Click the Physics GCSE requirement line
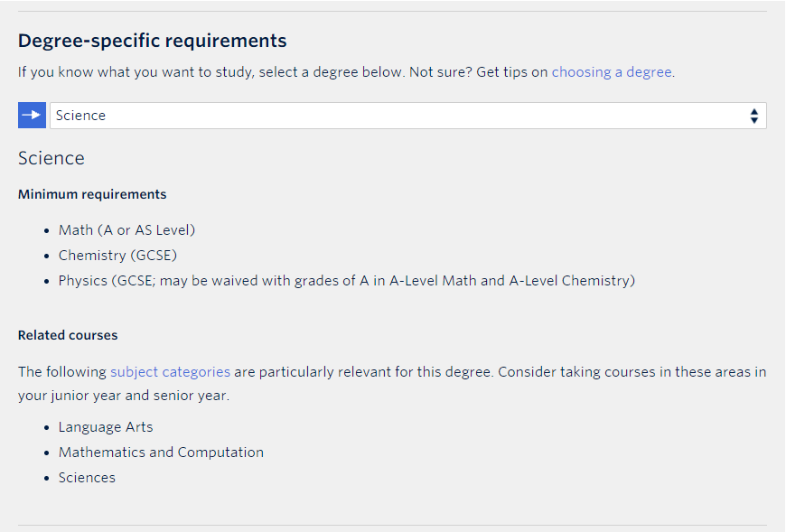Viewport: 786px width, 532px height. point(347,281)
